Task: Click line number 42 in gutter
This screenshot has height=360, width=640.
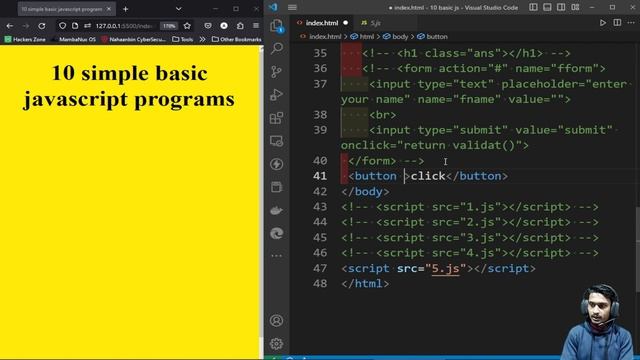Action: (320, 191)
